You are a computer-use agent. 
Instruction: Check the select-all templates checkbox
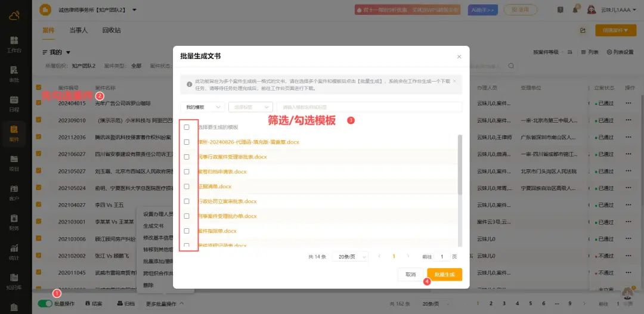tap(187, 127)
